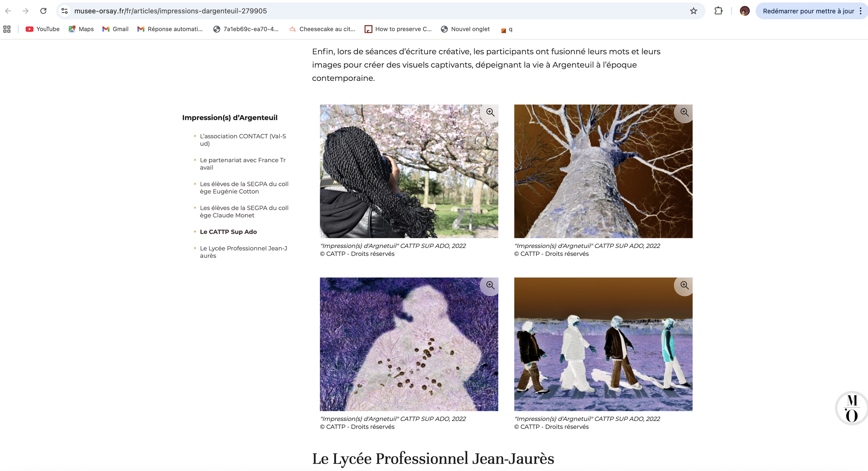Reload the page

(43, 11)
